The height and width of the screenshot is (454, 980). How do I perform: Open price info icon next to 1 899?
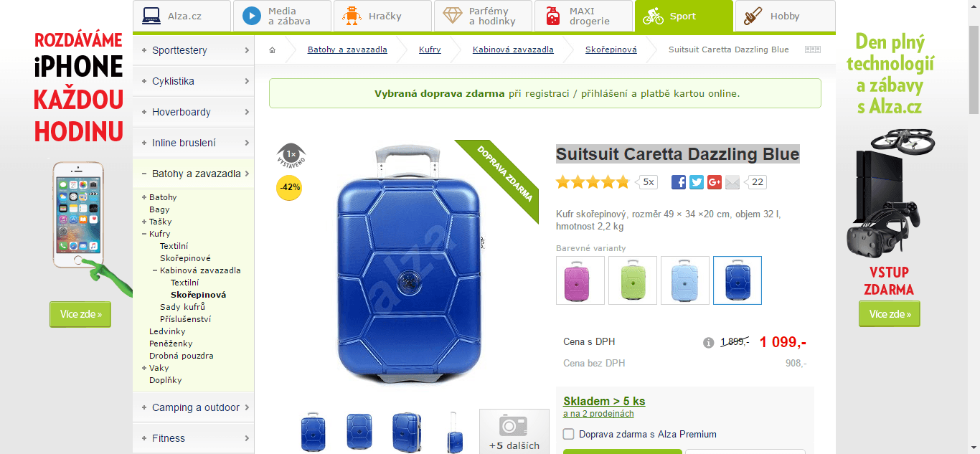point(709,343)
